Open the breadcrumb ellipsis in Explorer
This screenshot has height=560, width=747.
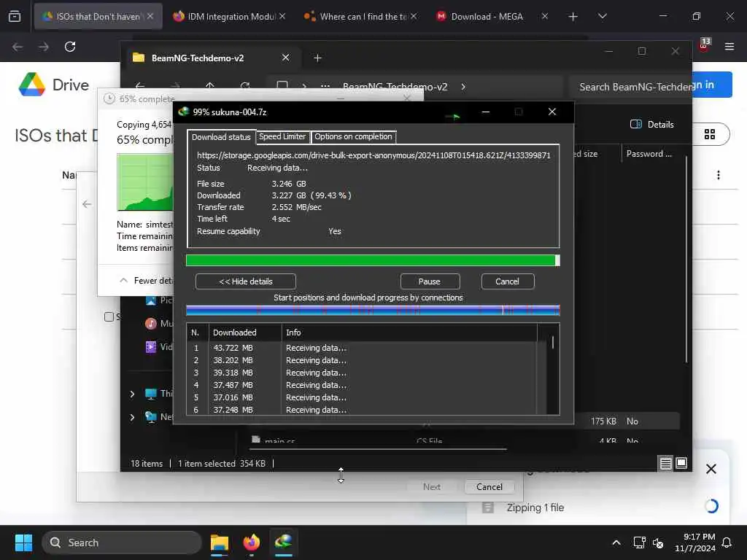325,87
